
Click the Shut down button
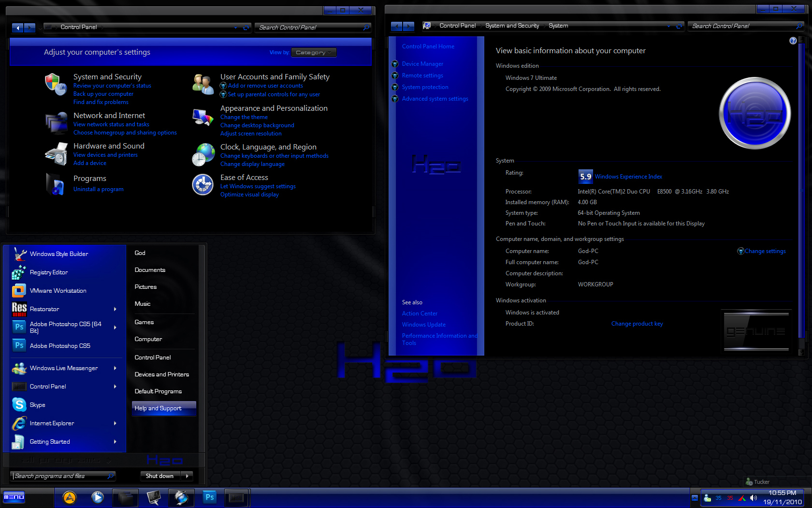160,476
